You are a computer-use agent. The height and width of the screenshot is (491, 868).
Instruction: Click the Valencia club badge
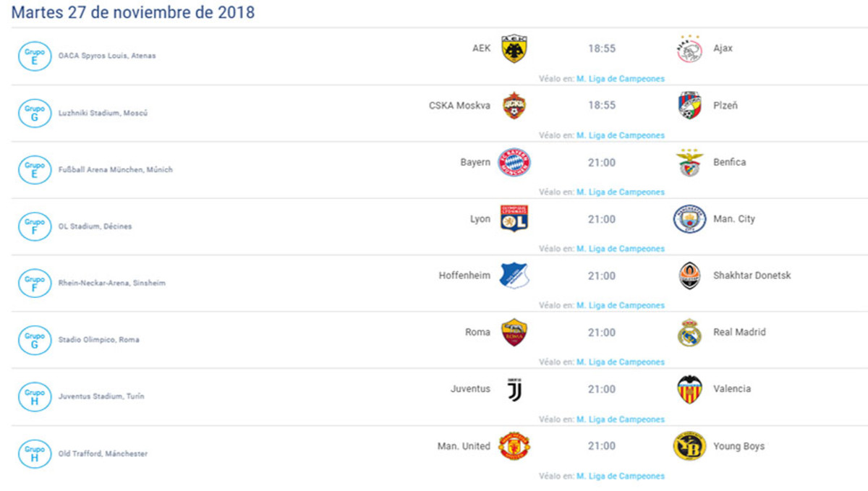point(689,390)
